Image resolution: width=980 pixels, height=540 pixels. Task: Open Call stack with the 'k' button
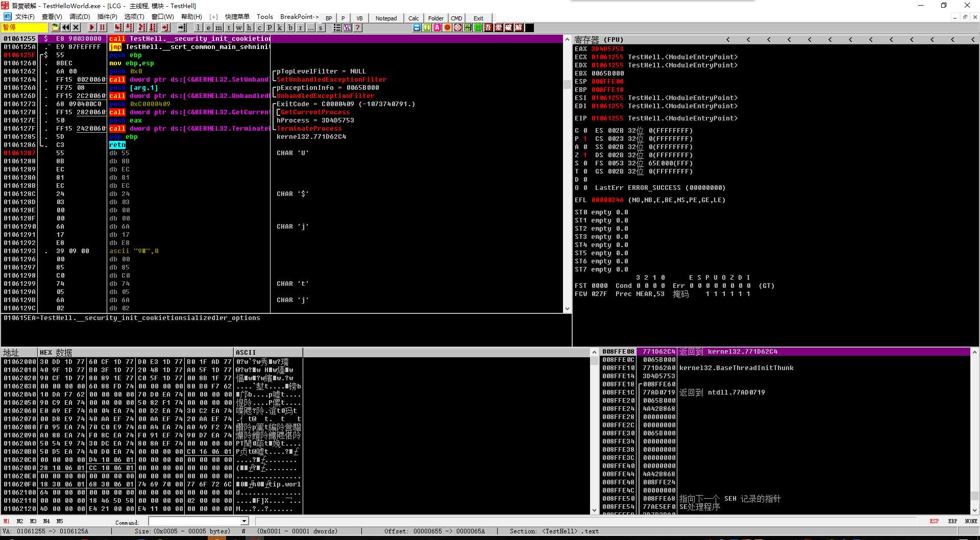(x=280, y=28)
